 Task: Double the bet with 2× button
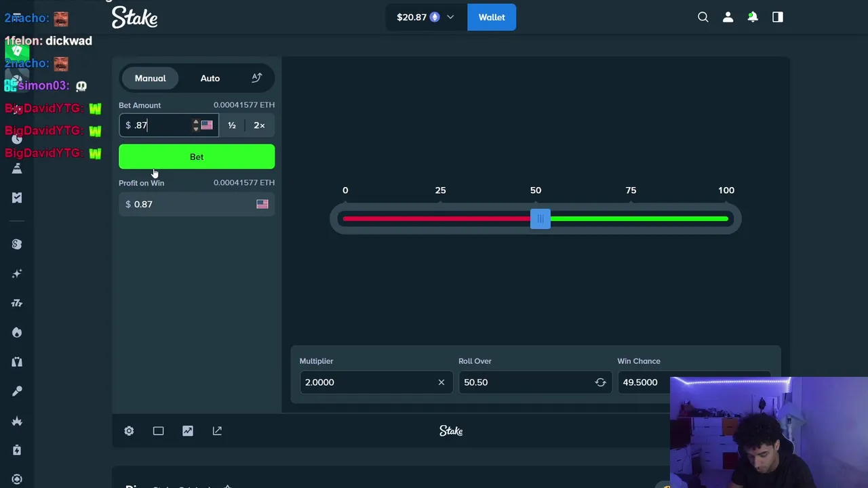click(259, 125)
